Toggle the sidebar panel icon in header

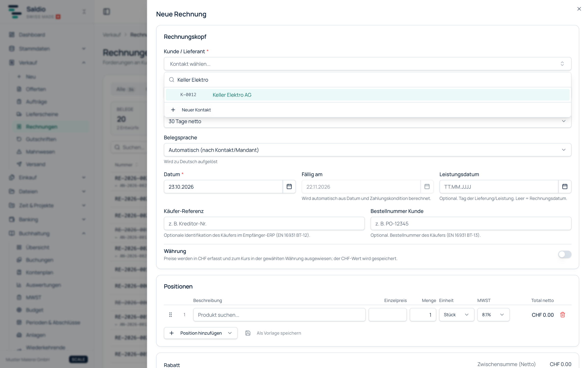tap(107, 12)
